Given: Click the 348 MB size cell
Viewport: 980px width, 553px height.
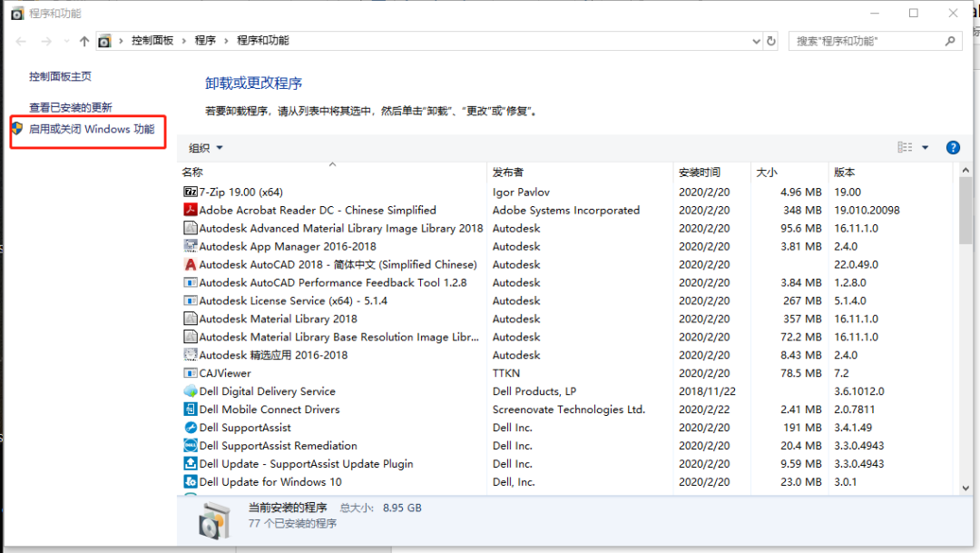Looking at the screenshot, I should coord(802,210).
